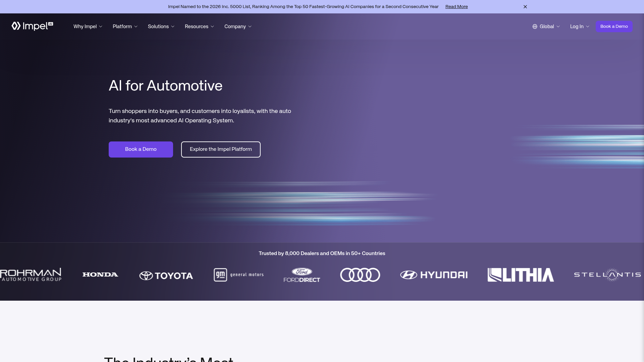Viewport: 644px width, 362px height.
Task: Click the Audi four-rings logo
Action: (360, 275)
